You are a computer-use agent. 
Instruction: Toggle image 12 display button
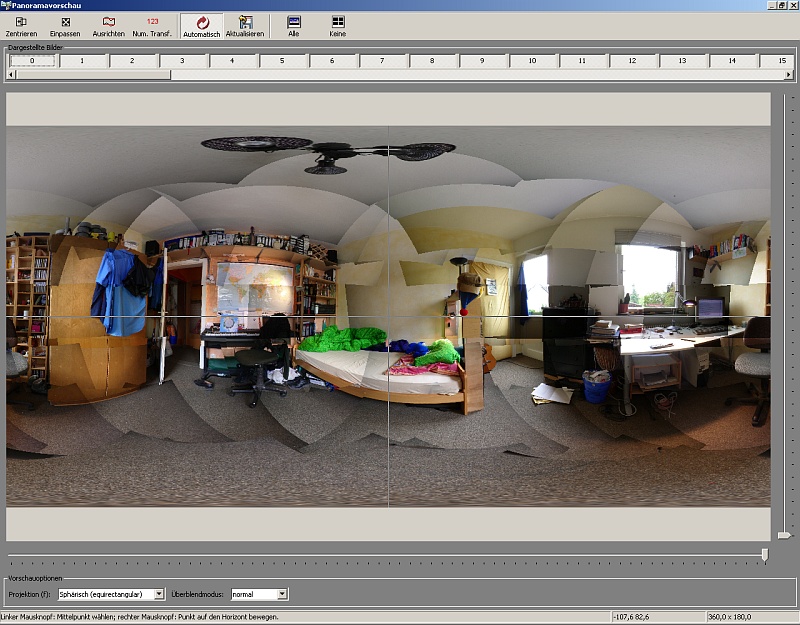[x=632, y=61]
